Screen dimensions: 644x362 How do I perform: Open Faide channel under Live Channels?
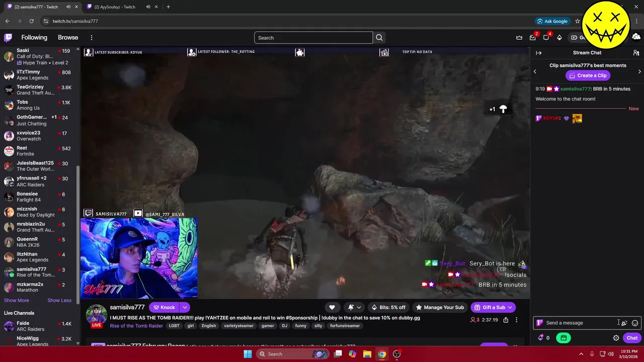pyautogui.click(x=39, y=326)
